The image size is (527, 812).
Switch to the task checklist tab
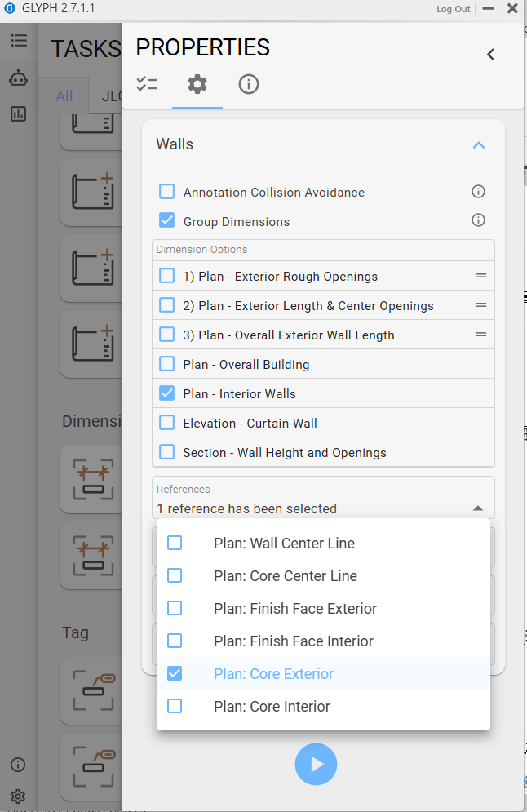click(147, 84)
